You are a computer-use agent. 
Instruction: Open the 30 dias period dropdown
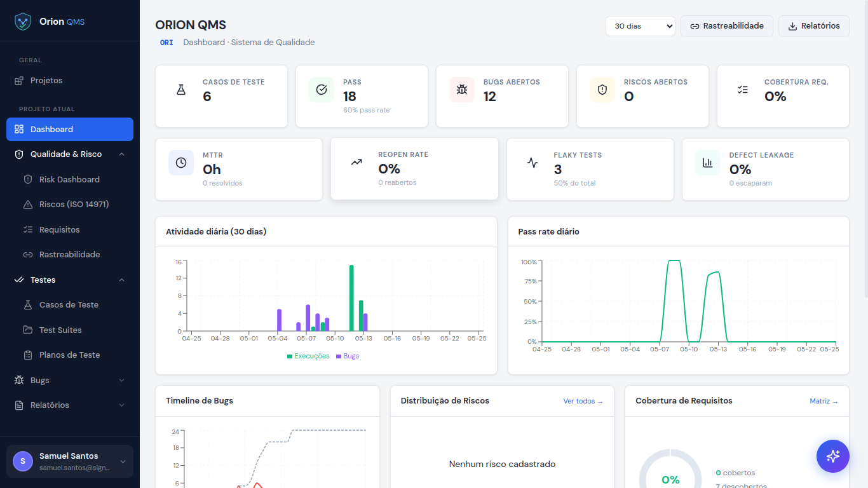point(641,26)
